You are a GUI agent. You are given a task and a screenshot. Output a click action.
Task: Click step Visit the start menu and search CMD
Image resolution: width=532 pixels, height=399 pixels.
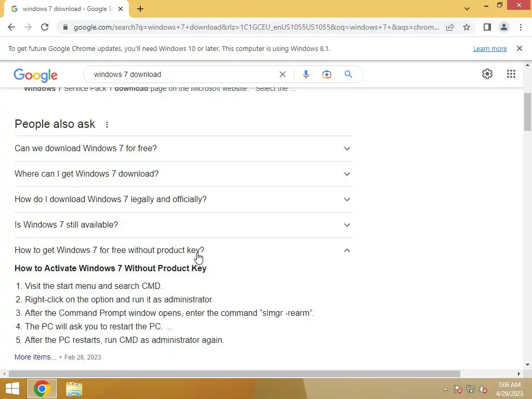(94, 286)
